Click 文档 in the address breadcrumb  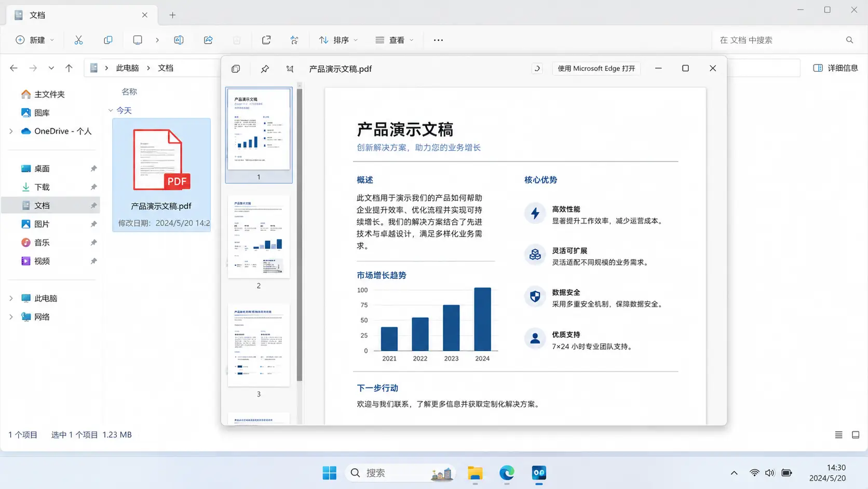point(166,68)
